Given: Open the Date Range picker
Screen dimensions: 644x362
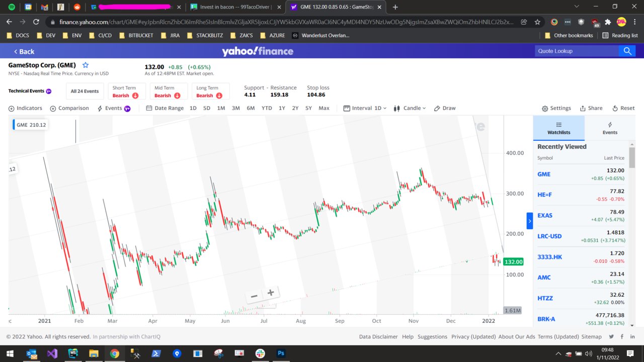Looking at the screenshot, I should coord(165,108).
